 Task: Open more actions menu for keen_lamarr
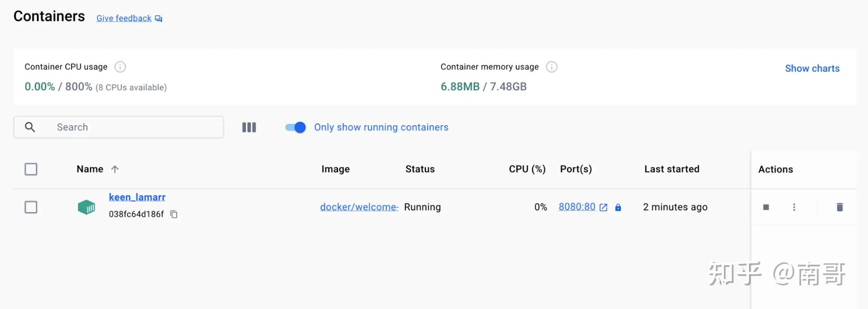[794, 207]
